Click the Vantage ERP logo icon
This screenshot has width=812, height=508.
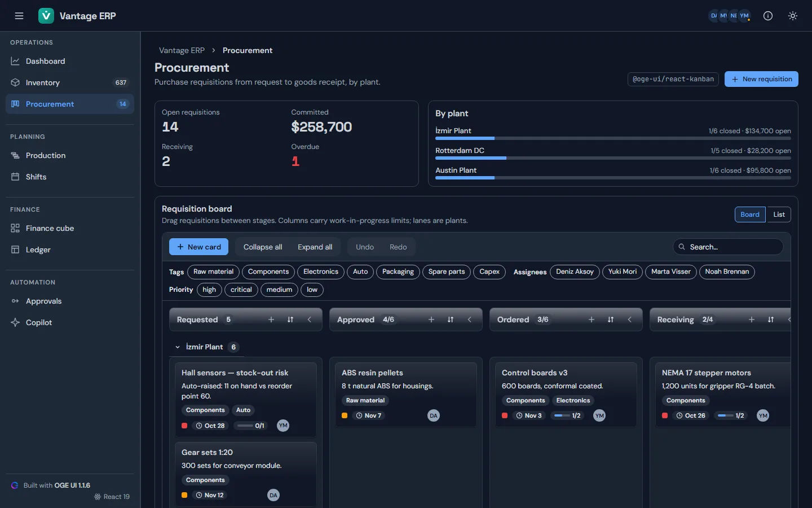click(x=46, y=16)
